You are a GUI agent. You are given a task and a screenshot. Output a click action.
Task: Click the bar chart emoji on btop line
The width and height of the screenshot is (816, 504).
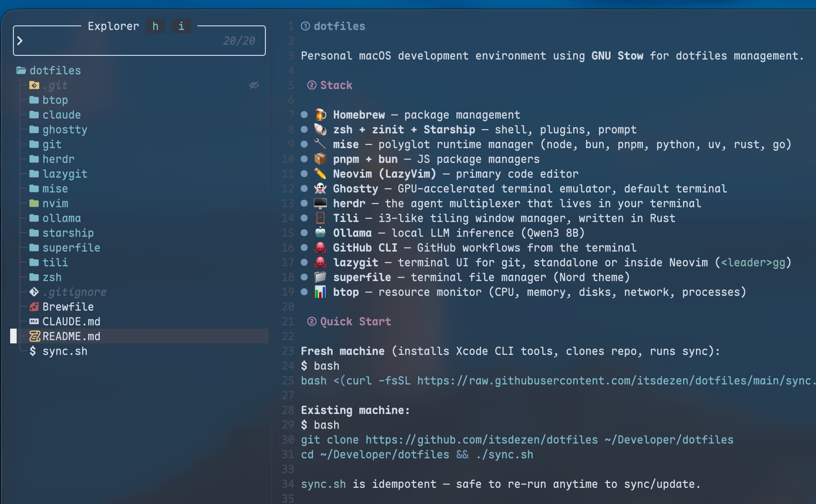tap(320, 292)
